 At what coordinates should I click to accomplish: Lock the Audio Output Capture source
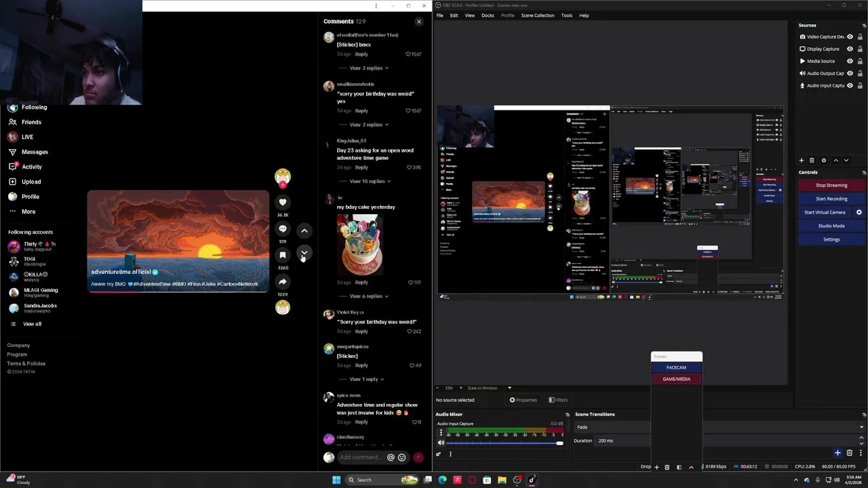pyautogui.click(x=861, y=73)
